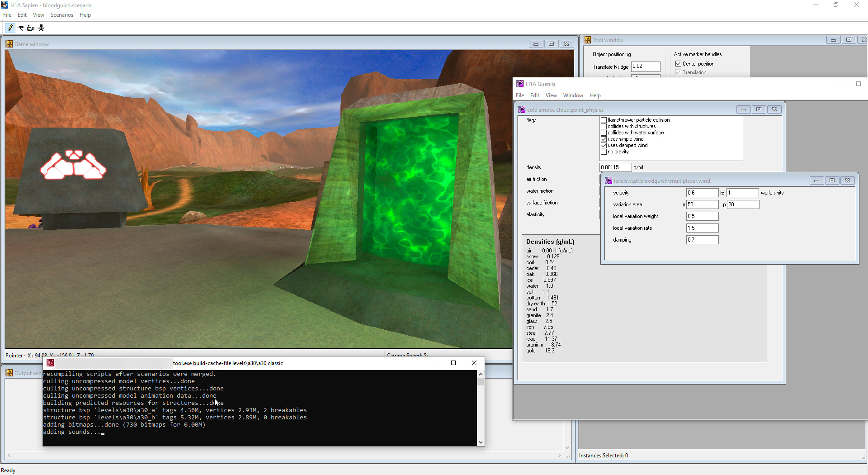This screenshot has height=475, width=868.
Task: Click the wind velocity maximum field
Action: tap(742, 193)
